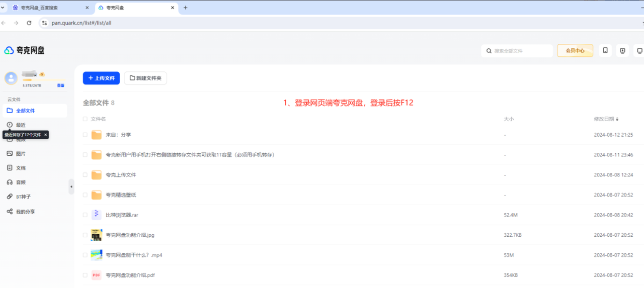Click the site info icon in address bar
The image size is (644, 288).
(44, 23)
